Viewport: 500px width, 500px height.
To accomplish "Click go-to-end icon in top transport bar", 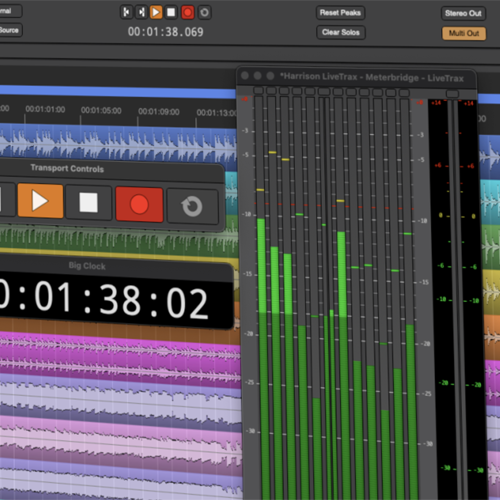I will tap(141, 12).
